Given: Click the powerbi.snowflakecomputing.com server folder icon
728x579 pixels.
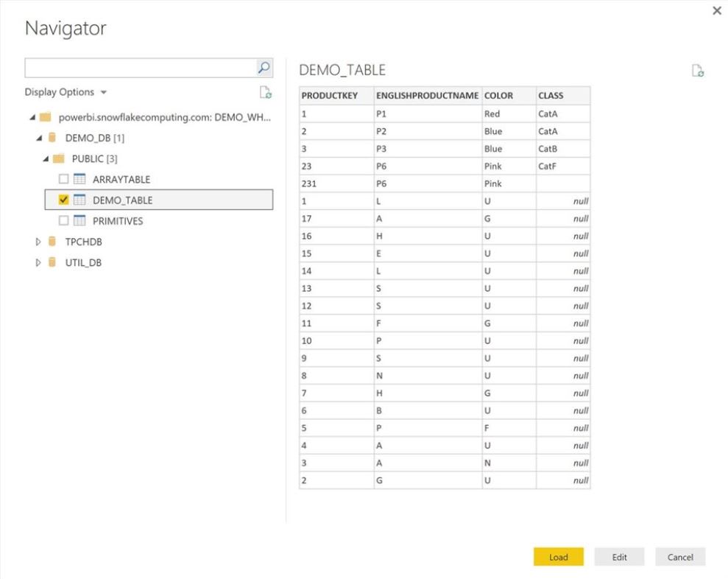Looking at the screenshot, I should (46, 117).
